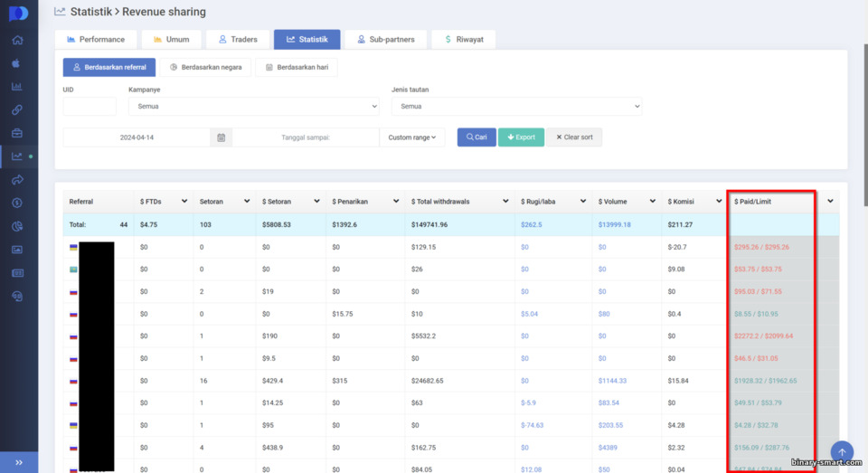The width and height of the screenshot is (868, 473).
Task: Open the Custom range dropdown
Action: click(x=412, y=137)
